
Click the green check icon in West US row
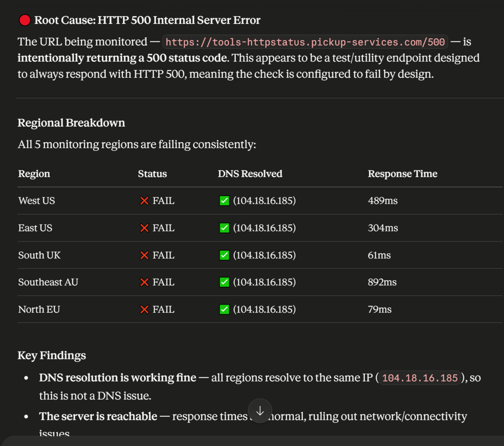[x=224, y=201]
